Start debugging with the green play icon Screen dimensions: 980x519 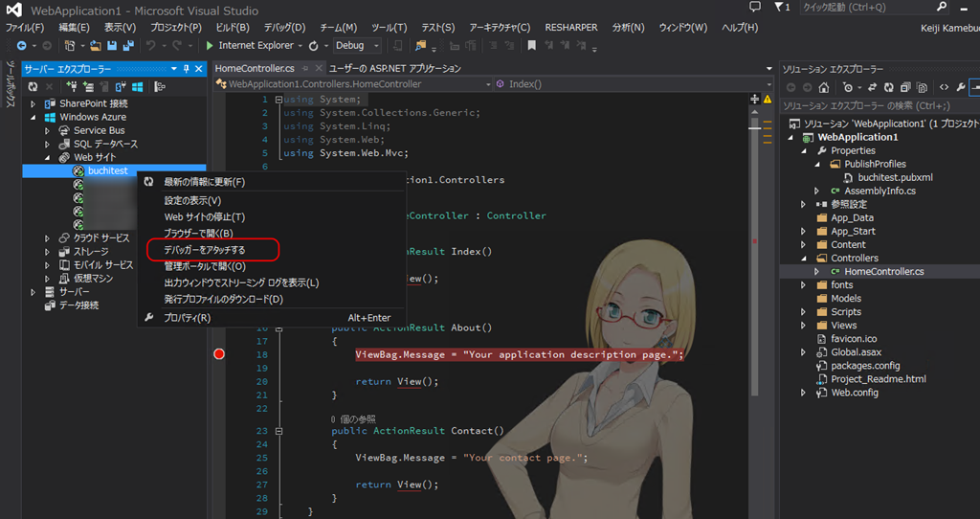tap(208, 46)
